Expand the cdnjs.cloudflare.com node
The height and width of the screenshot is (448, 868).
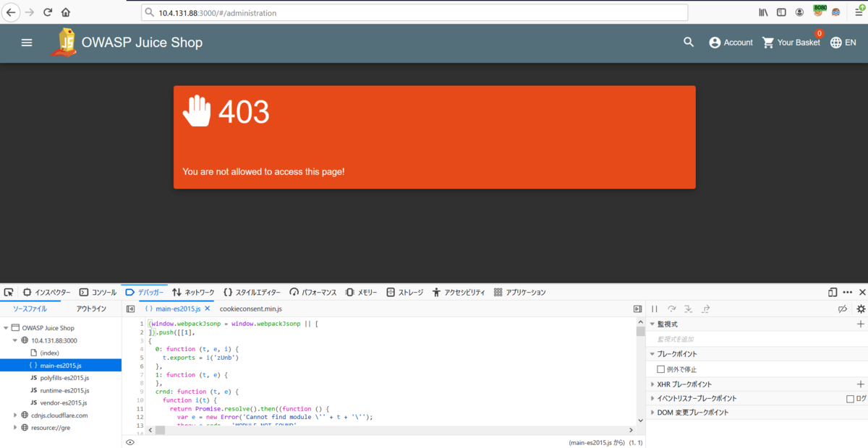(15, 415)
